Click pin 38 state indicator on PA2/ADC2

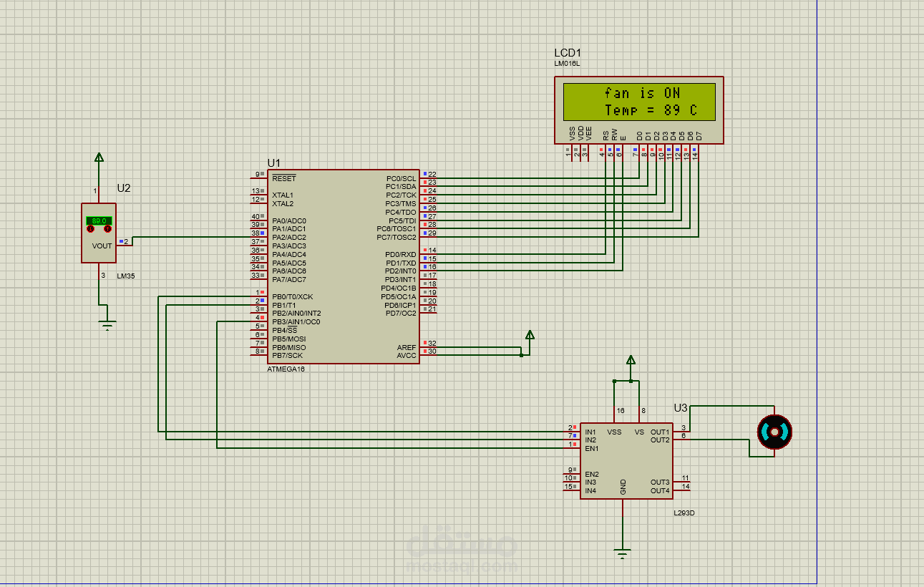(263, 233)
